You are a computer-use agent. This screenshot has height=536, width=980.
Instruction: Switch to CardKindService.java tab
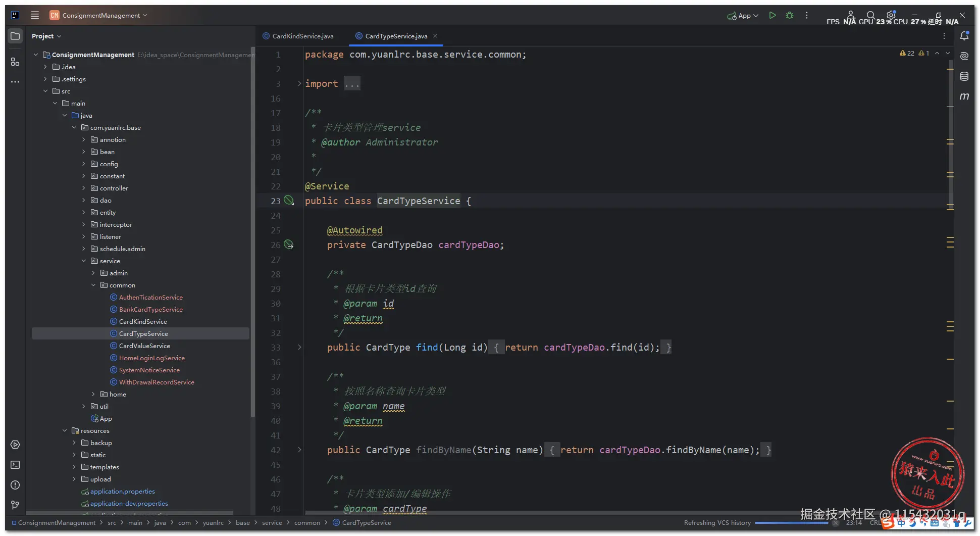(298, 36)
